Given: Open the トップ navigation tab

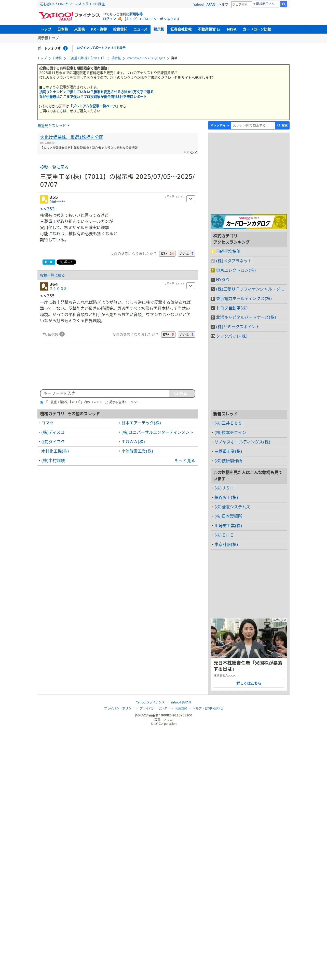Looking at the screenshot, I should (46, 29).
